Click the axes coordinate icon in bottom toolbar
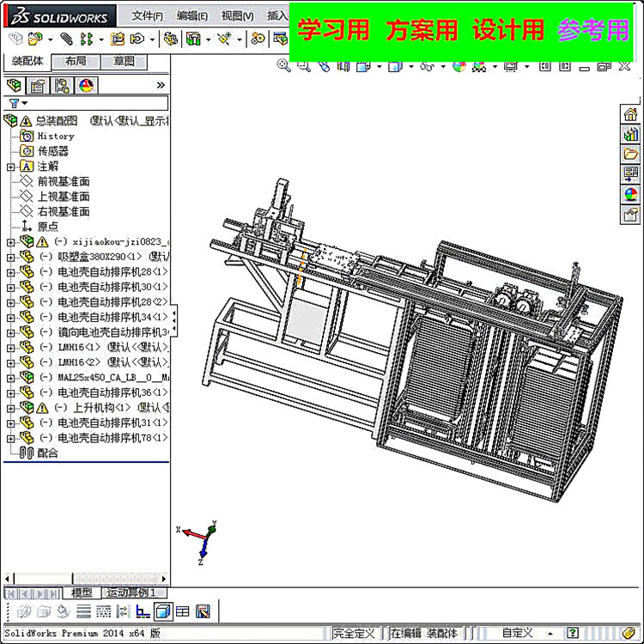Image resolution: width=644 pixels, height=644 pixels. [143, 612]
